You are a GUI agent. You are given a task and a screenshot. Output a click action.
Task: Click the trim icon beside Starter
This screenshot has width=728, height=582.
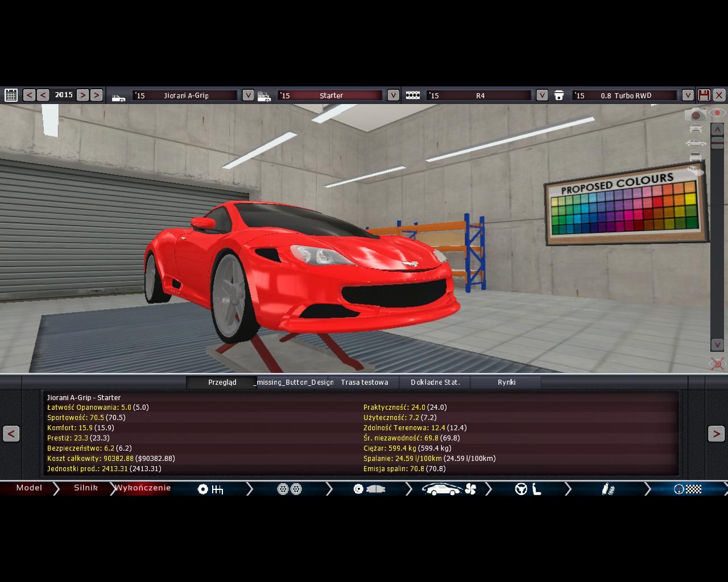[x=264, y=96]
